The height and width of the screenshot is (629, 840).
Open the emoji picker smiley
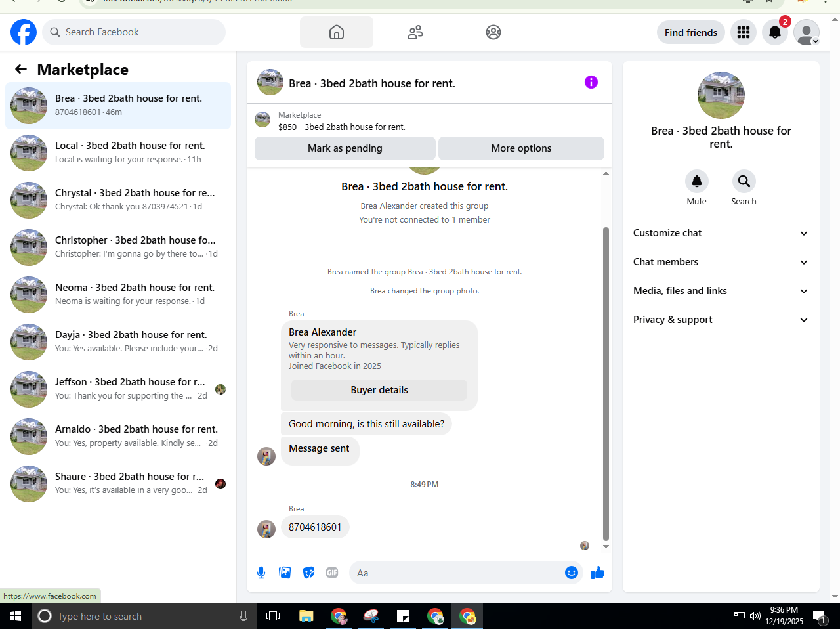click(572, 573)
